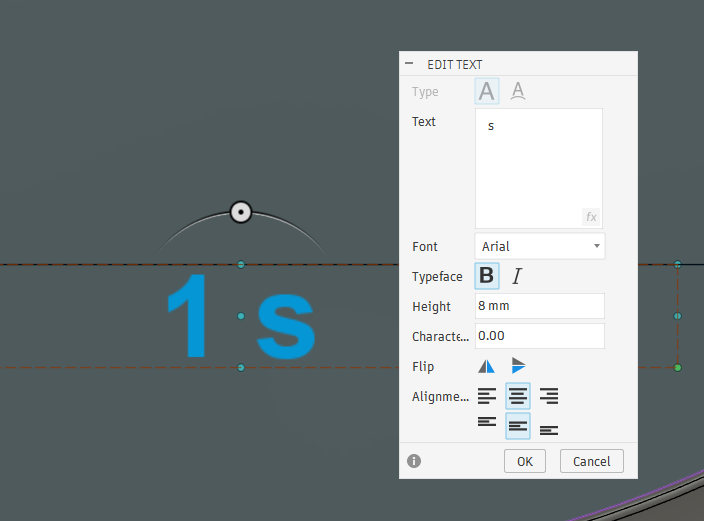Screen dimensions: 704x521
Task: Click the fx parameters icon
Action: point(591,217)
